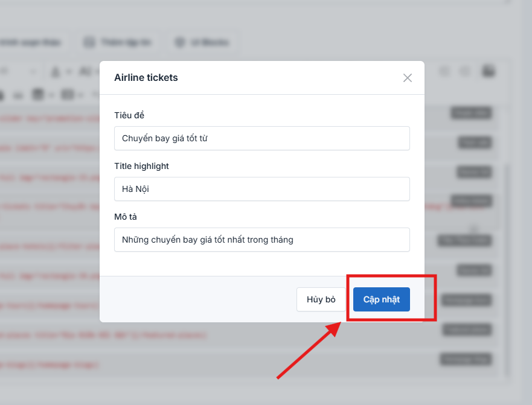The image size is (532, 405).
Task: Open the blurred text color A dropdown
Action: (x=62, y=72)
